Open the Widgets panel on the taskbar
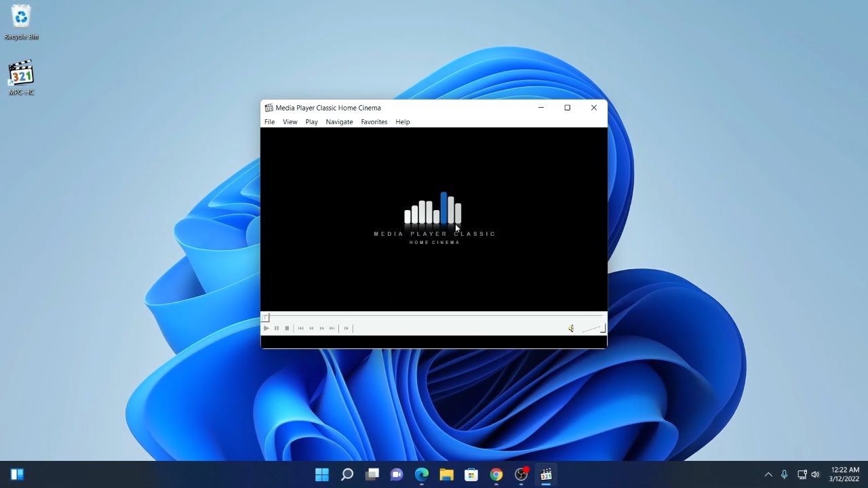The width and height of the screenshot is (868, 488). pyautogui.click(x=18, y=474)
